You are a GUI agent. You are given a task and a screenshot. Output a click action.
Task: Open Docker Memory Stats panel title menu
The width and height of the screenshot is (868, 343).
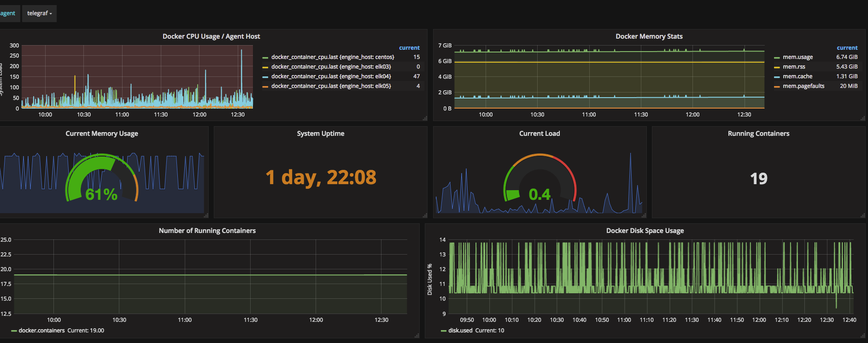tap(649, 36)
